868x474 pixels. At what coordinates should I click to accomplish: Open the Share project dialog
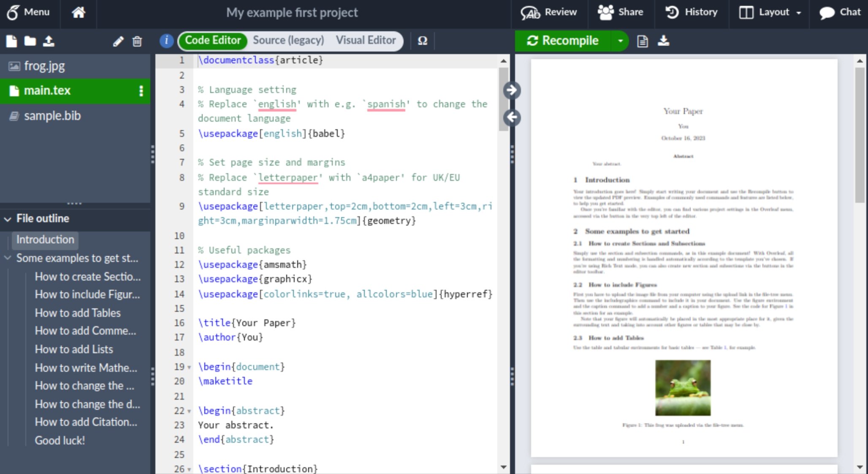point(620,12)
